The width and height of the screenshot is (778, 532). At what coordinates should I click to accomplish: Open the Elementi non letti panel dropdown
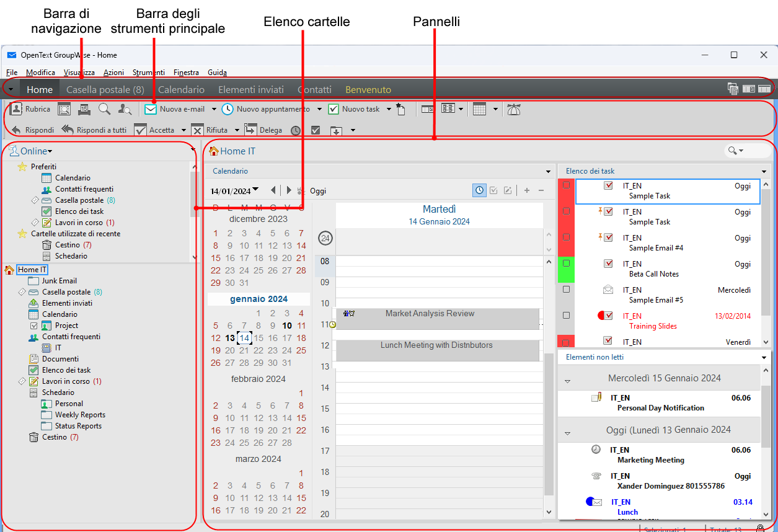[764, 358]
